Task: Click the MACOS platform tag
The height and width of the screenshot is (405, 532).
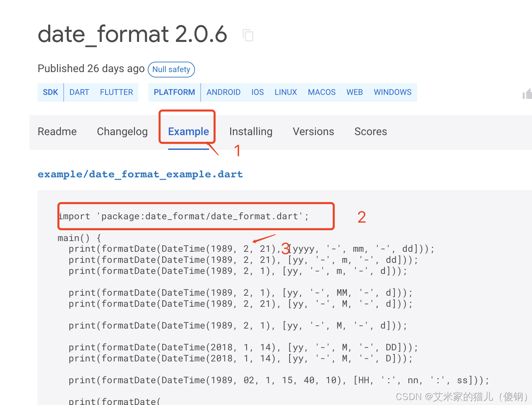Action: tap(322, 92)
